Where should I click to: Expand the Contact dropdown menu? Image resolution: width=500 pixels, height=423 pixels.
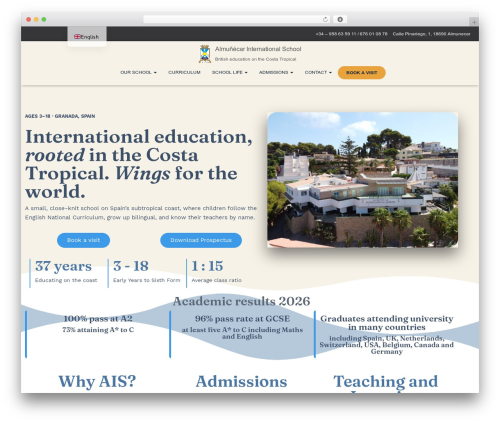click(318, 72)
